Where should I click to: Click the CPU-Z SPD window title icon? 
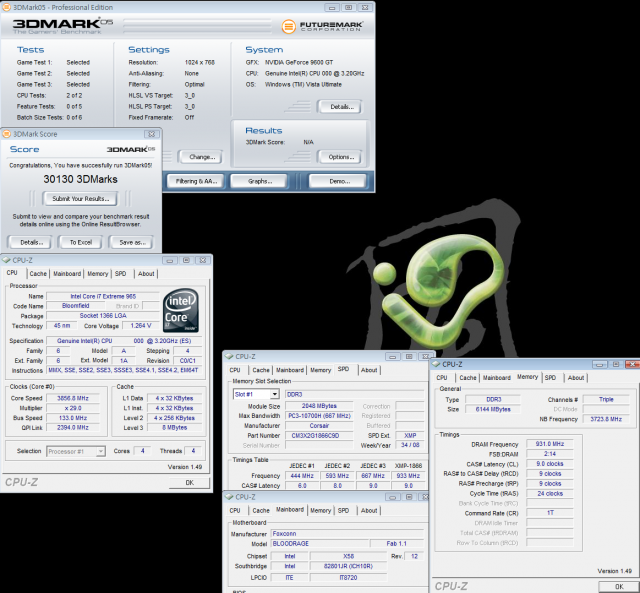[229, 356]
